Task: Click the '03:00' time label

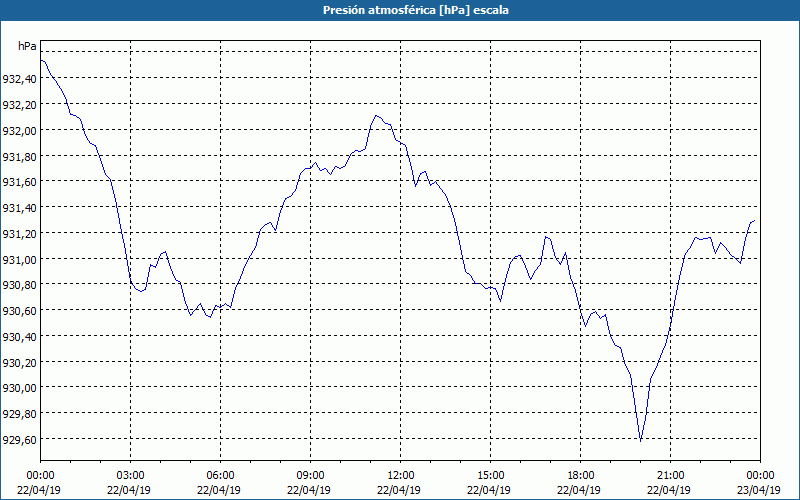Action: [130, 476]
